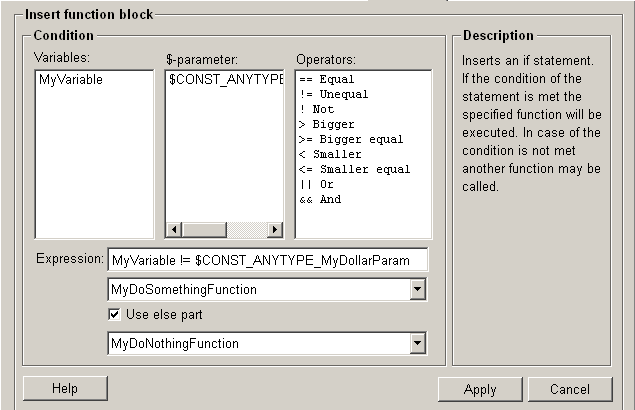Click the Apply button
Image resolution: width=635 pixels, height=410 pixels.
tap(480, 389)
